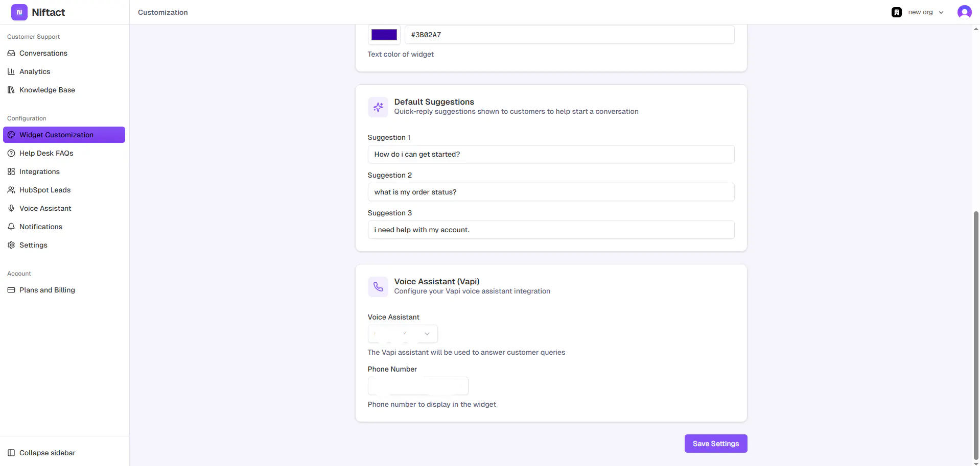This screenshot has height=466, width=980.
Task: Open Conversations inbox icon
Action: [11, 53]
